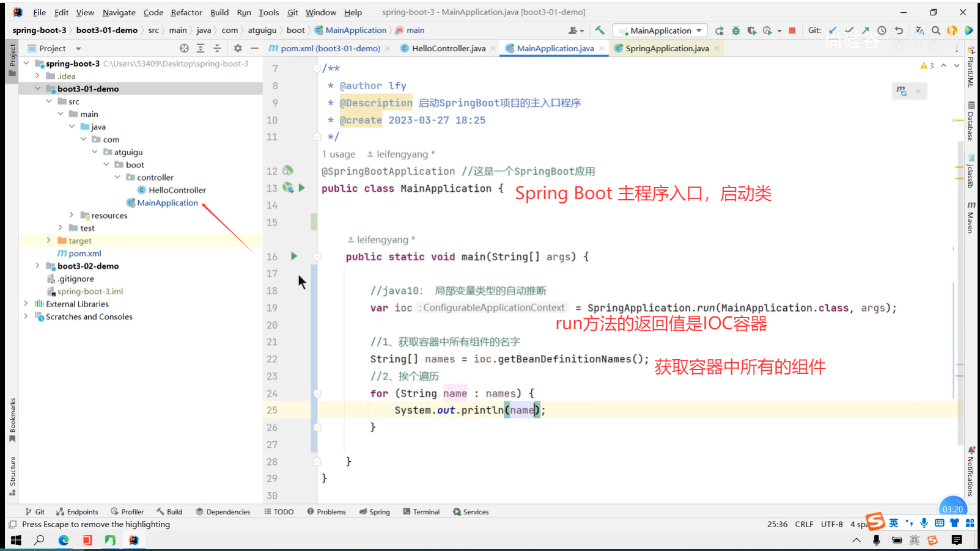Image resolution: width=980 pixels, height=551 pixels.
Task: Open editor tabs more options dots
Action: point(957,48)
